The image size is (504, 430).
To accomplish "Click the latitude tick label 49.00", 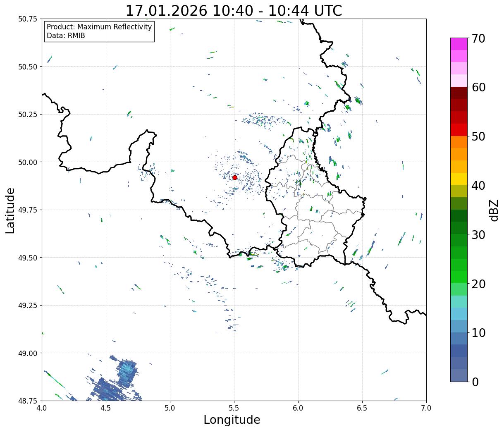I will [28, 353].
